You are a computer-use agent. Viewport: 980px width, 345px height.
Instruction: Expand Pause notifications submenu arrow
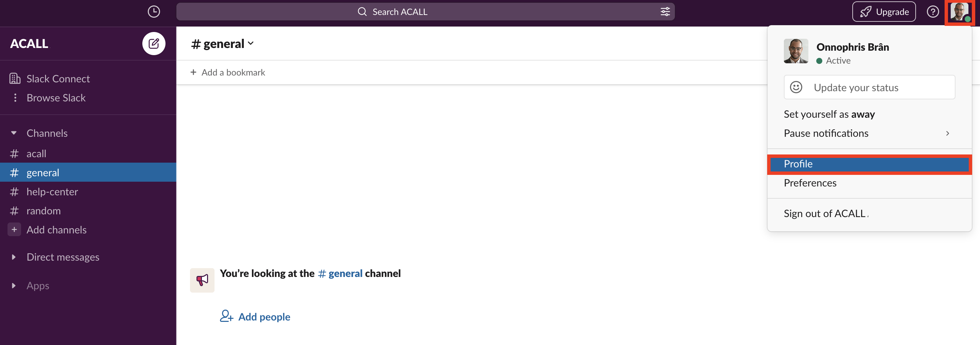(947, 133)
